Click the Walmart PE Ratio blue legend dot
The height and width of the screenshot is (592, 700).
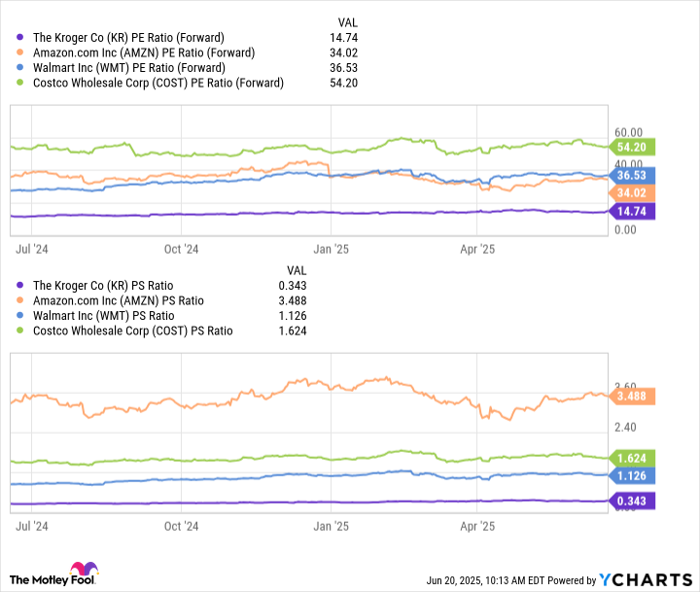point(19,68)
